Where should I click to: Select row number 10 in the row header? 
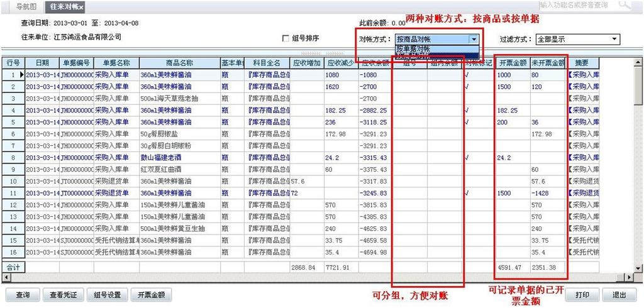coord(13,181)
